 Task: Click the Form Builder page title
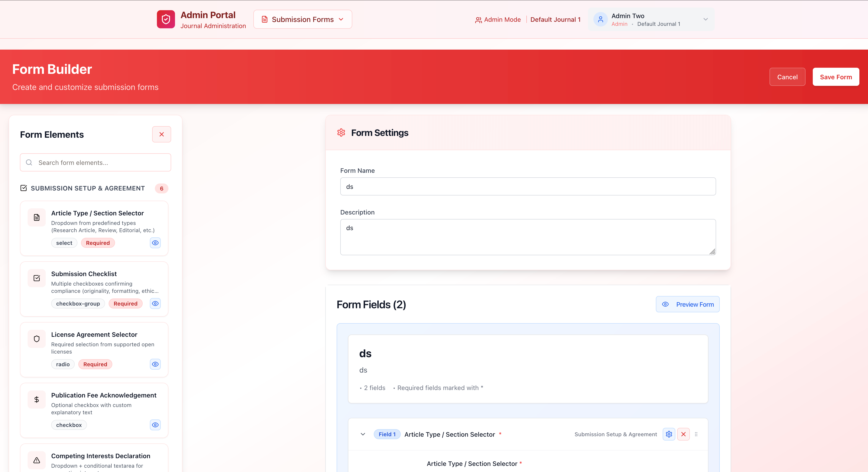[x=52, y=69]
